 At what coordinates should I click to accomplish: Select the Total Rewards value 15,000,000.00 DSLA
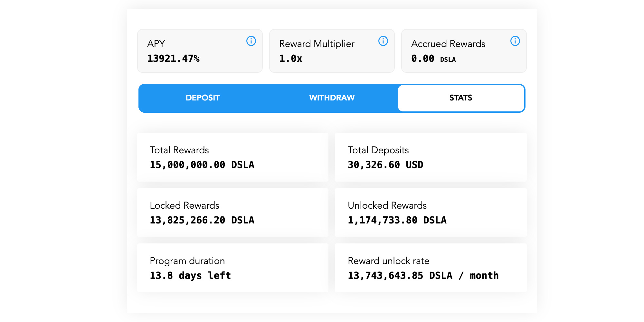[x=202, y=165]
